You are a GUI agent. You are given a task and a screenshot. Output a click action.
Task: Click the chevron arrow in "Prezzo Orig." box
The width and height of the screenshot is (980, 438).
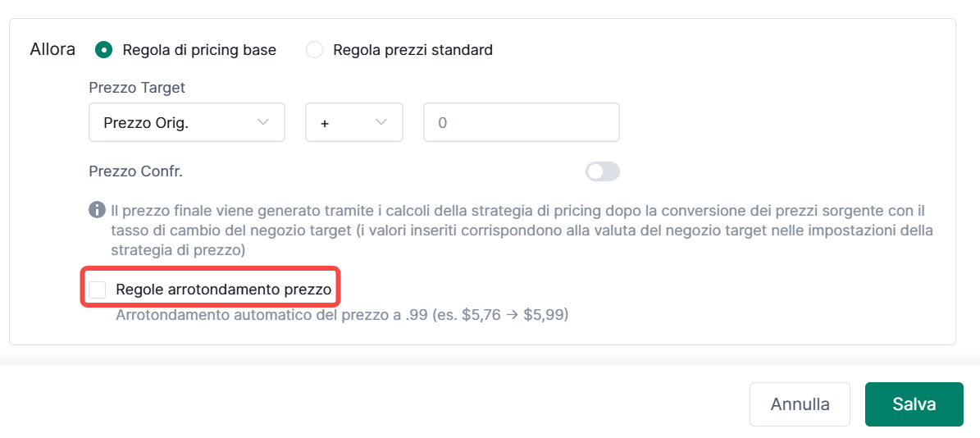(x=263, y=122)
